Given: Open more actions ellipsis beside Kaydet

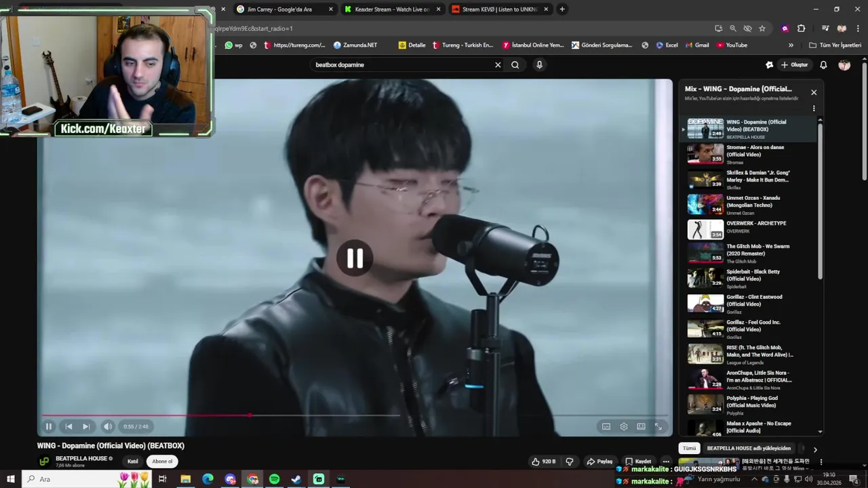Looking at the screenshot, I should point(666,462).
